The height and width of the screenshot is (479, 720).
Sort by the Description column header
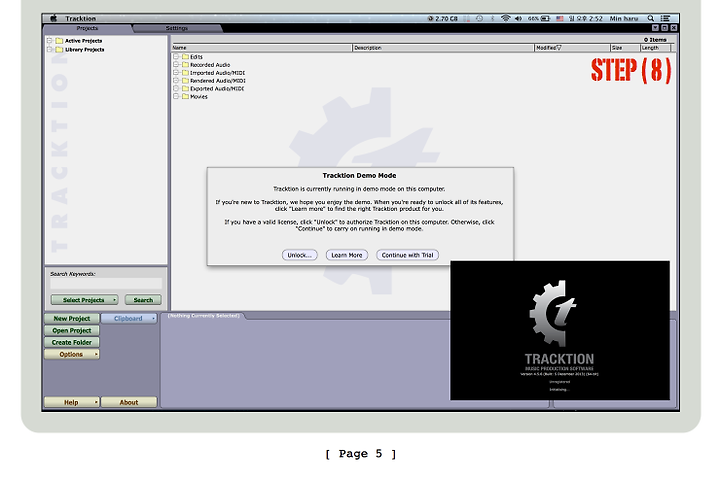(443, 48)
